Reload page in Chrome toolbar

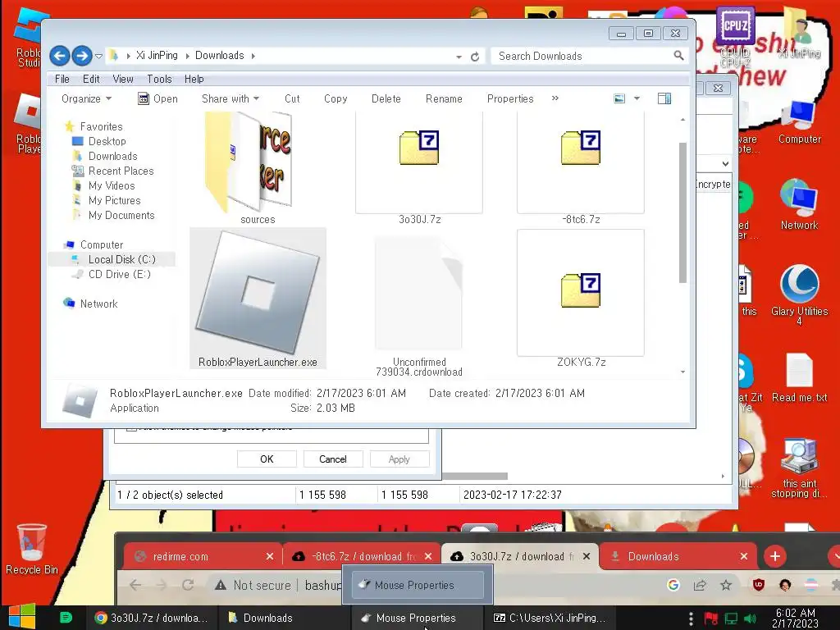[x=188, y=585]
